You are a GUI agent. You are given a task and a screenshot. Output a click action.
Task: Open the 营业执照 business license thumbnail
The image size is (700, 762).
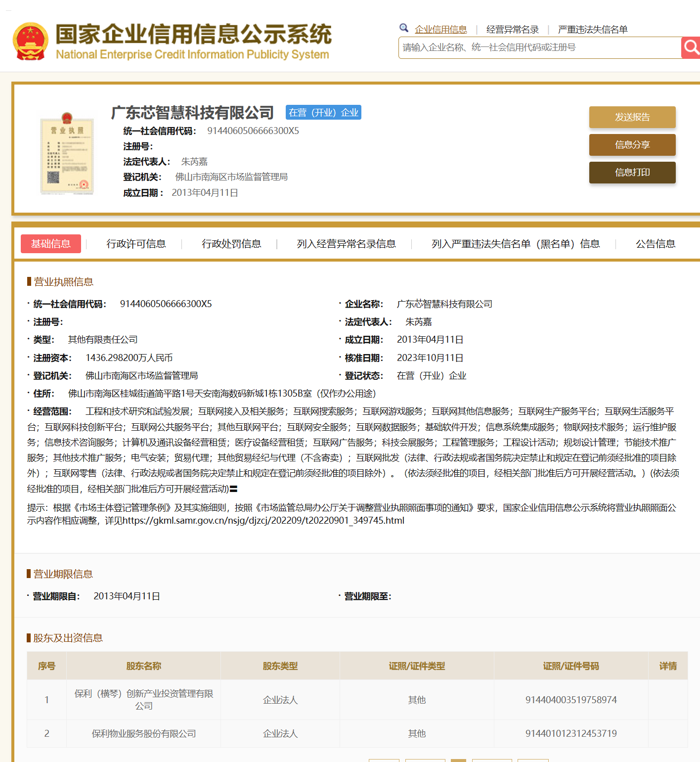[66, 153]
